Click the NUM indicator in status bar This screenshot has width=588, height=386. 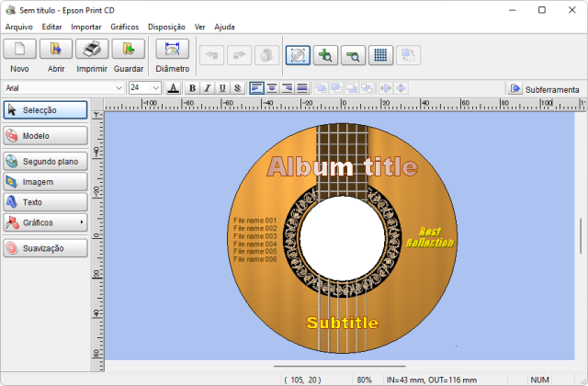pos(539,380)
